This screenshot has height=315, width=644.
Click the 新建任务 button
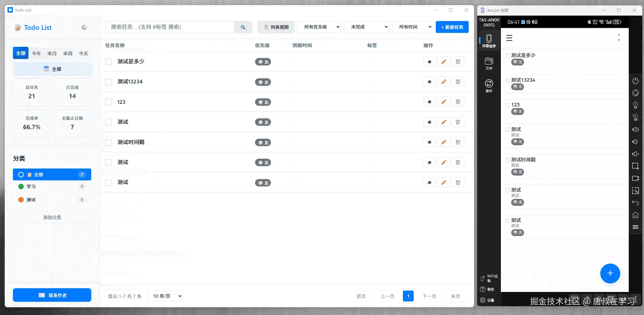(452, 27)
